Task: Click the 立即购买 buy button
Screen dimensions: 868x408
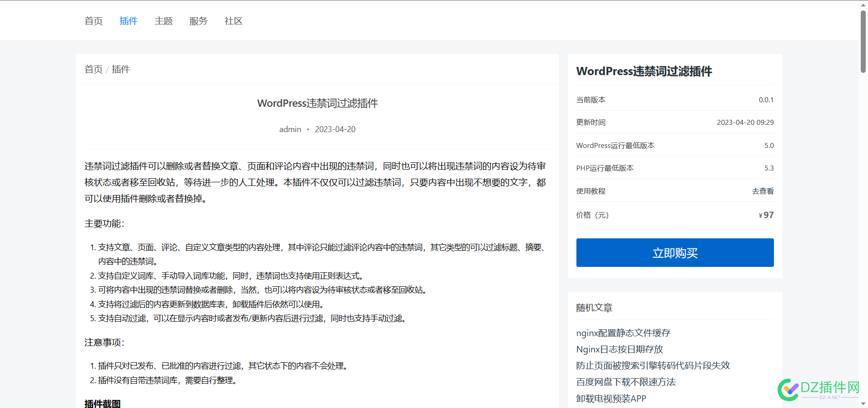Action: (675, 252)
